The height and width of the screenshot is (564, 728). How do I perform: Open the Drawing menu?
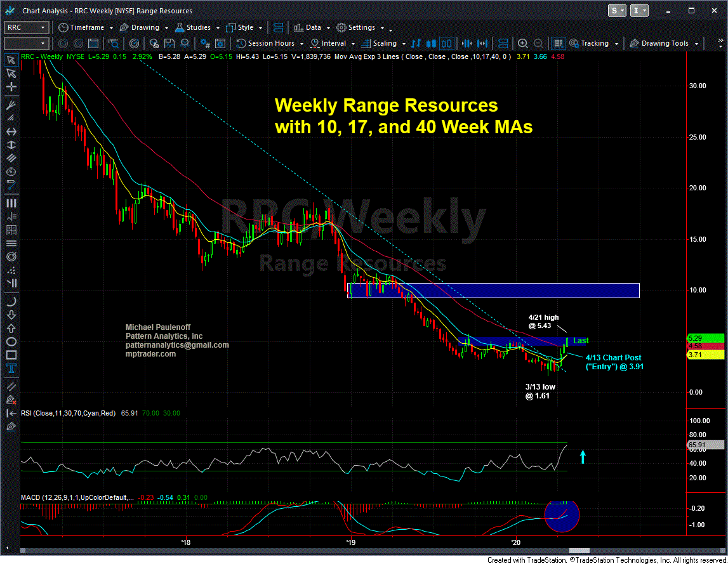coord(140,28)
